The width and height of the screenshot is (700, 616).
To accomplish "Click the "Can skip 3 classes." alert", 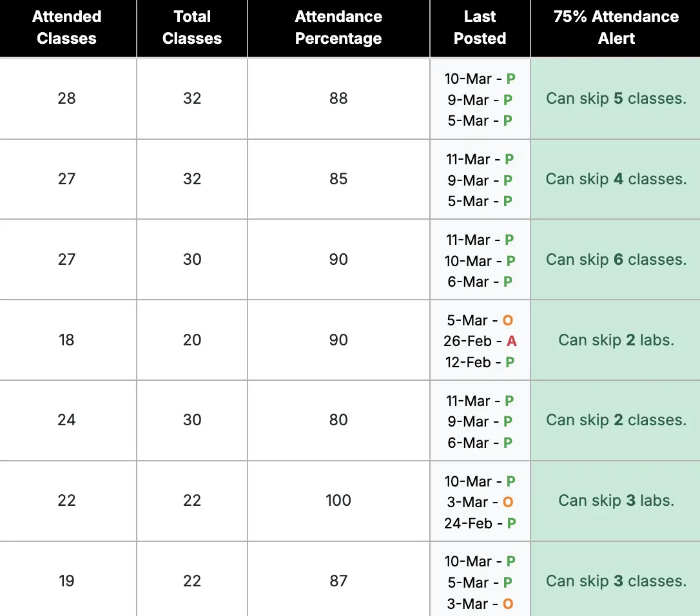I will click(616, 581).
